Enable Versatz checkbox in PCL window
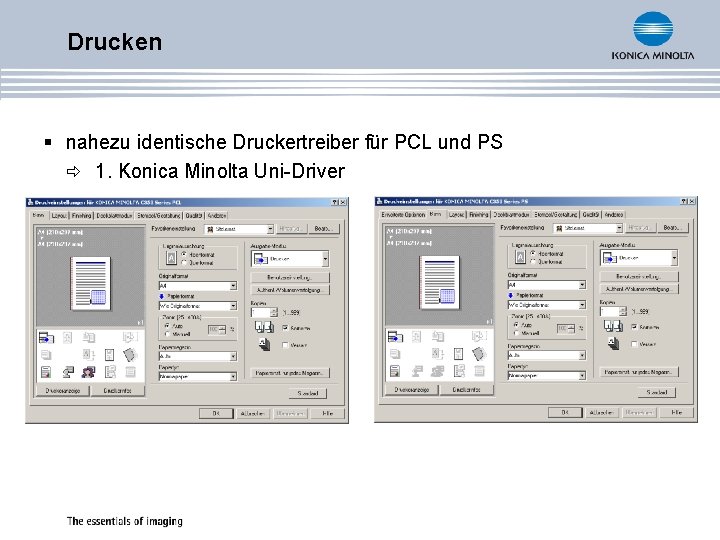Viewport: 720px width, 540px height. (x=285, y=345)
